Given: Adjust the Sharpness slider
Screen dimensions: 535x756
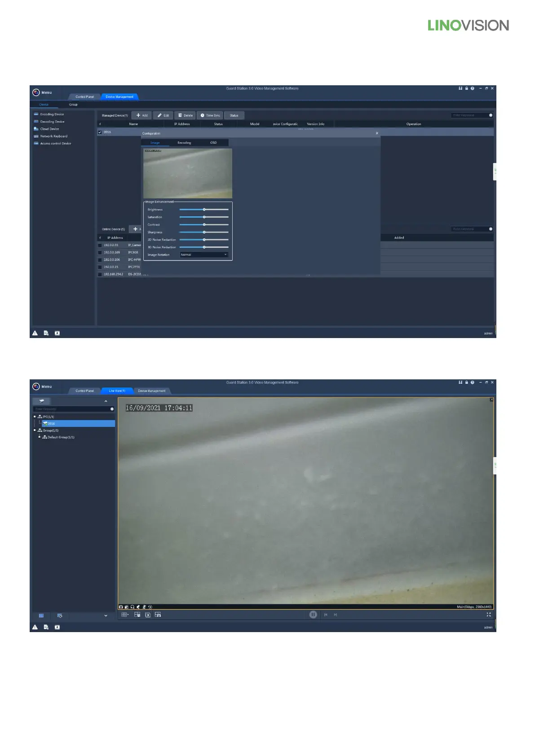Looking at the screenshot, I should coord(204,232).
